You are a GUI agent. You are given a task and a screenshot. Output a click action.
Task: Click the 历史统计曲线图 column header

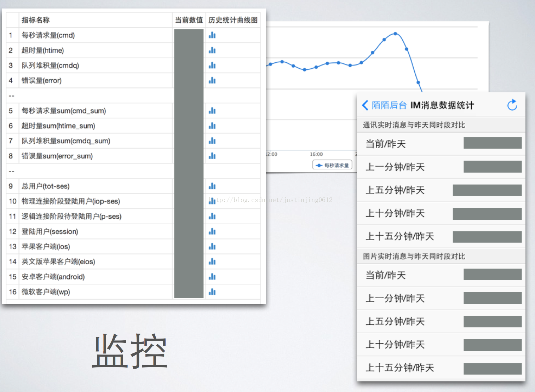pos(233,20)
